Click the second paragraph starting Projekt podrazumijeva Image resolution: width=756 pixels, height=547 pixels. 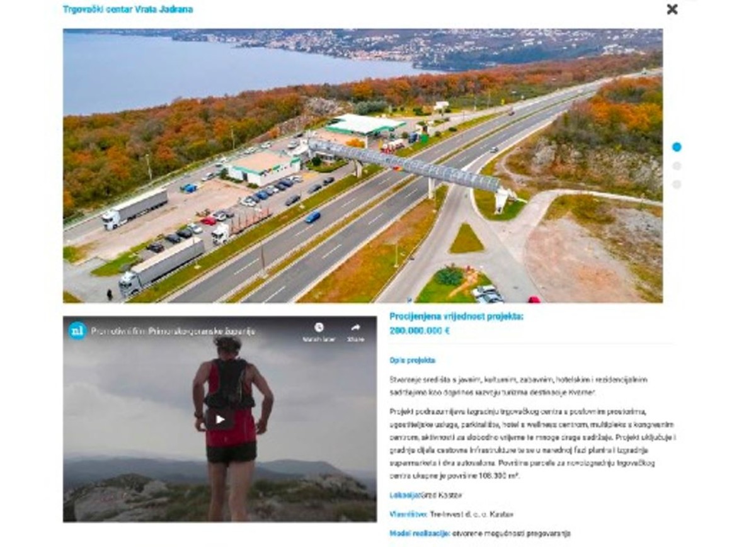click(x=532, y=444)
